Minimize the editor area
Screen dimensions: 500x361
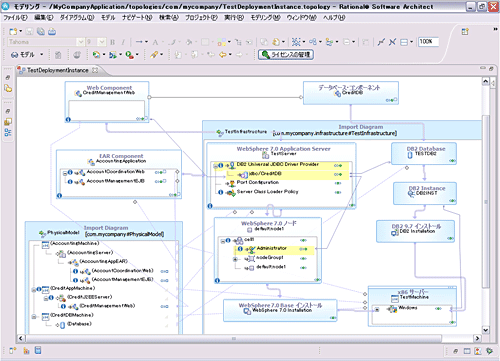point(483,68)
